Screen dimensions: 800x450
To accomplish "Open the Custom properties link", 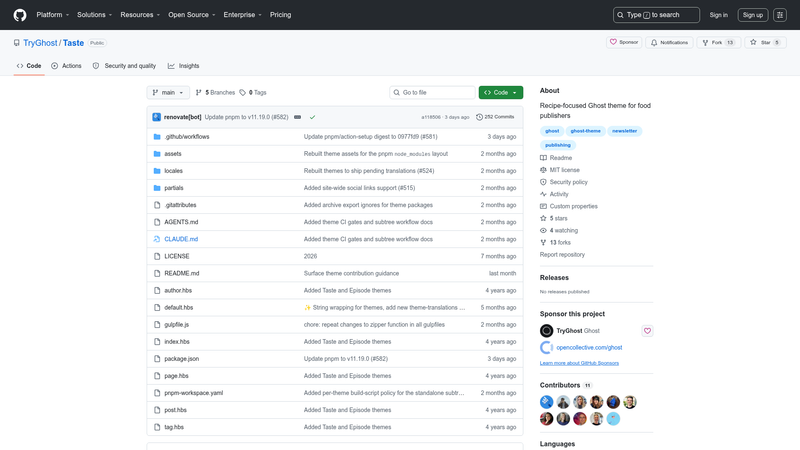I will [569, 206].
